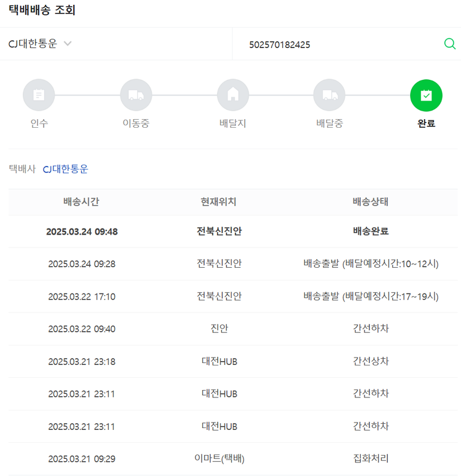
Task: Click the 배달중 delivery truck icon
Action: (329, 95)
